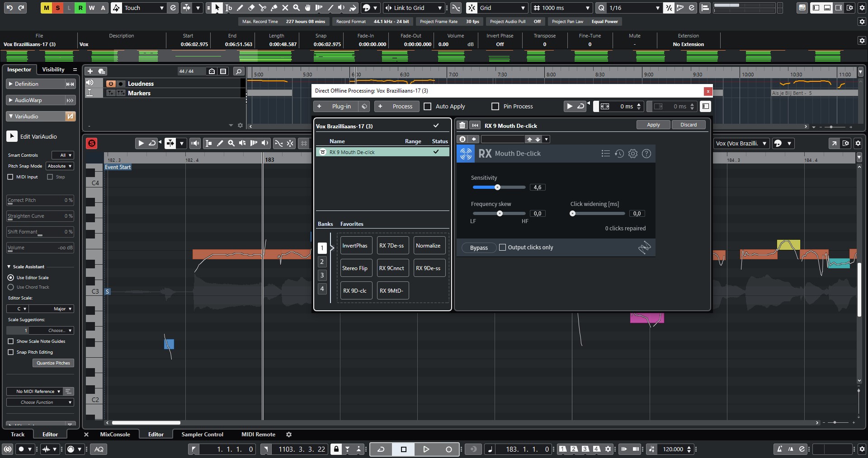
Task: Open Link to Grid snap type dropdown
Action: point(414,8)
